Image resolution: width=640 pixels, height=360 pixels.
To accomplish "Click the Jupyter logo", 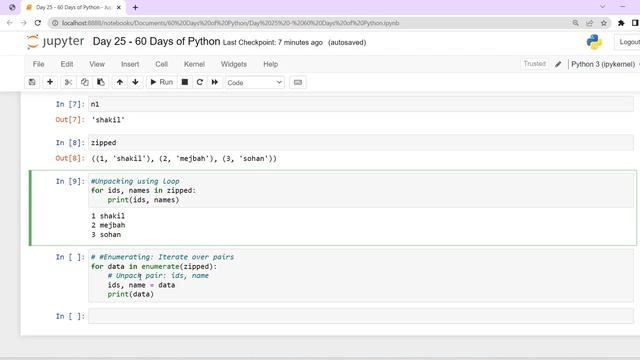I will point(55,42).
